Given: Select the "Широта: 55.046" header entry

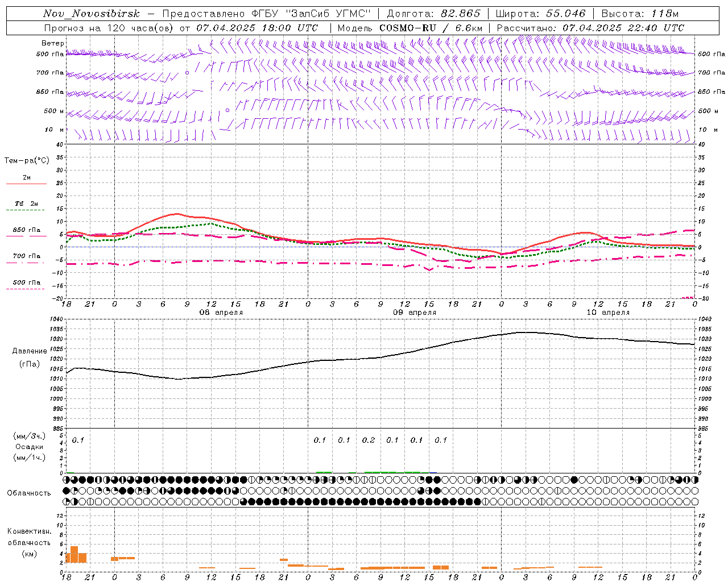Looking at the screenshot, I should [541, 14].
